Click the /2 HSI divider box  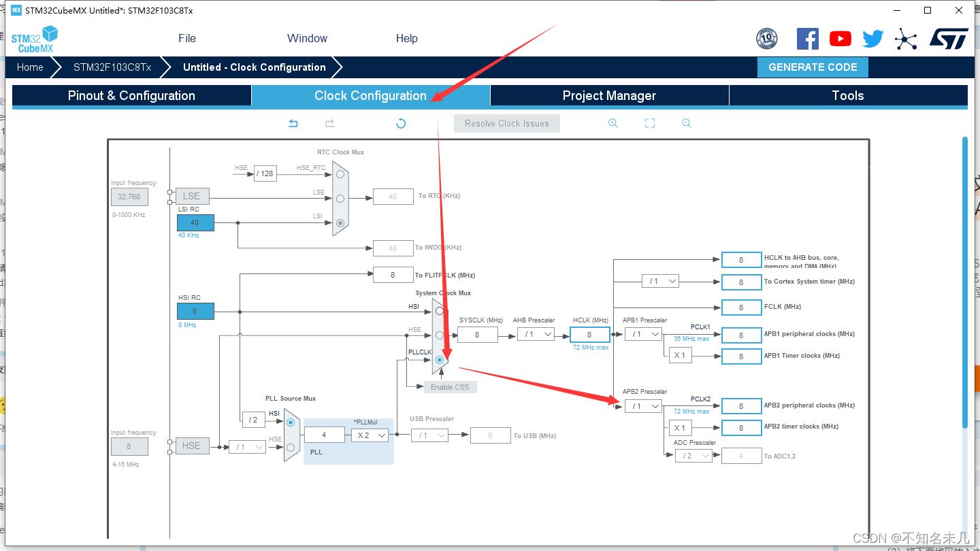[x=253, y=420]
